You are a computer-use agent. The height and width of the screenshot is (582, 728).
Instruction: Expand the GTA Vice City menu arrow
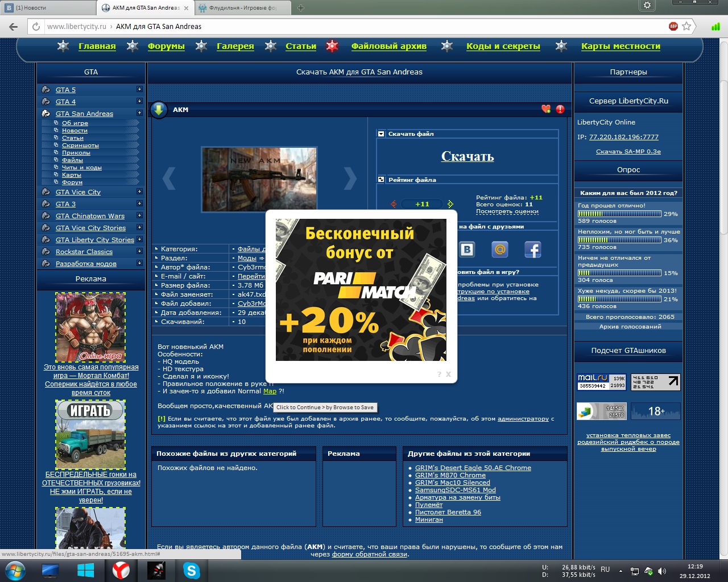tap(139, 192)
